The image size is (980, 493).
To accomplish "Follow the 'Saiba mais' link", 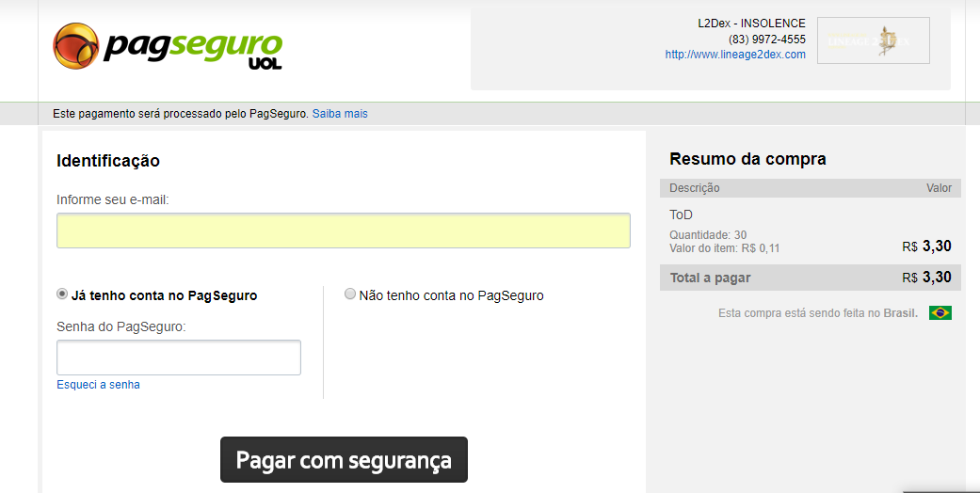I will [x=340, y=114].
